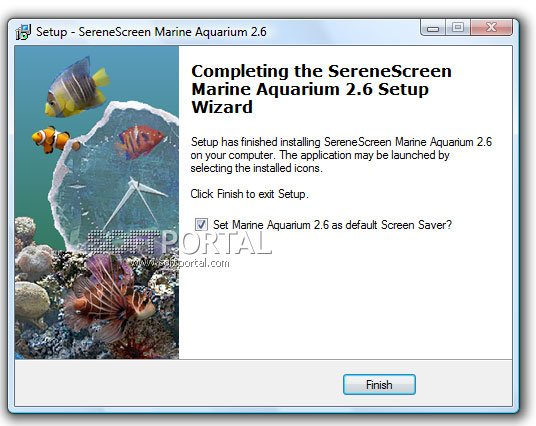Click the red fish inside the crystal clock
The width and height of the screenshot is (536, 426).
tap(140, 142)
